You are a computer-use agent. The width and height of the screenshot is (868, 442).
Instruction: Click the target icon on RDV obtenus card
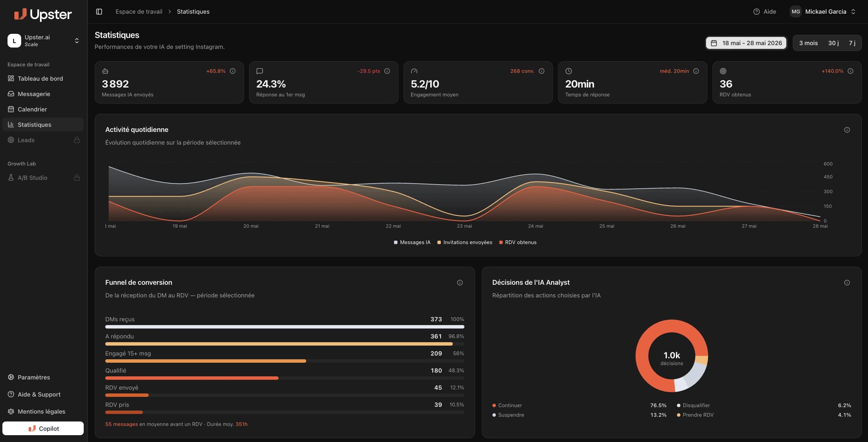click(x=723, y=71)
